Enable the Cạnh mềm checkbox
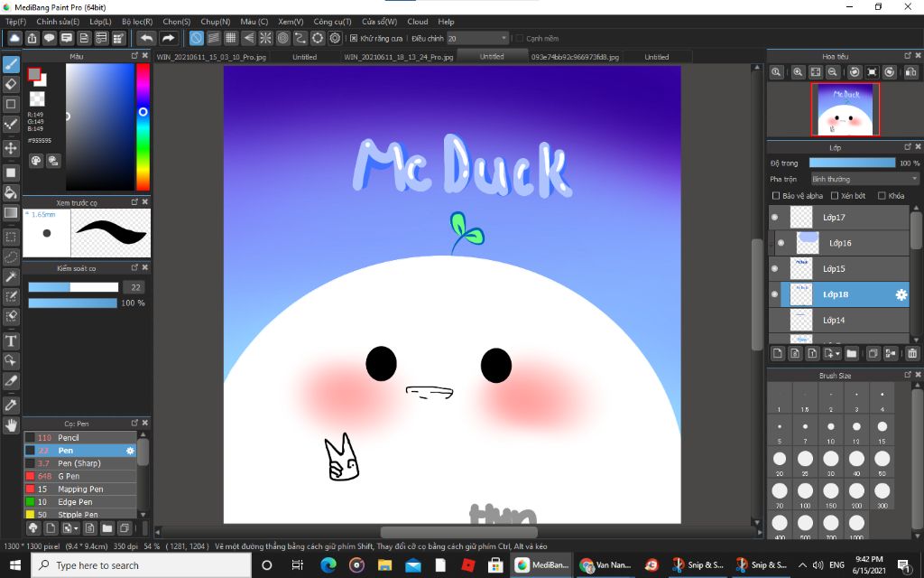Viewport: 924px width, 578px height. tap(519, 38)
